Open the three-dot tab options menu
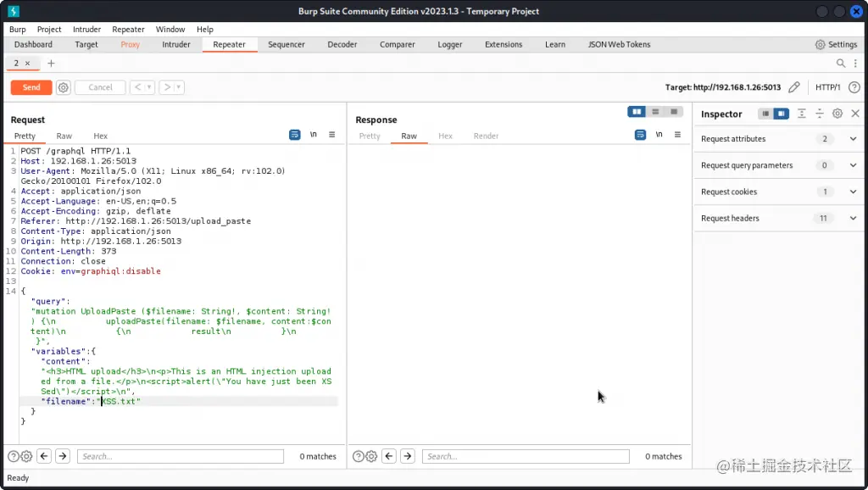This screenshot has width=868, height=490. click(x=855, y=63)
